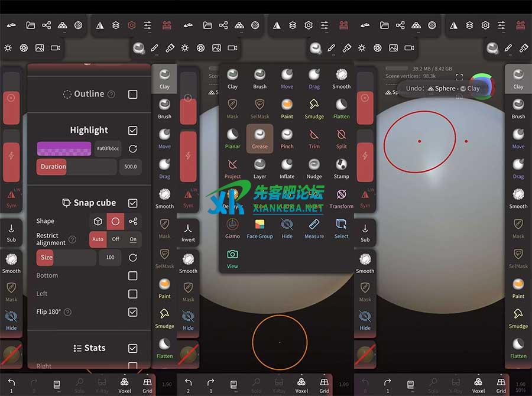Image resolution: width=532 pixels, height=396 pixels.
Task: Check the Bottom option checkbox
Action: tap(133, 276)
